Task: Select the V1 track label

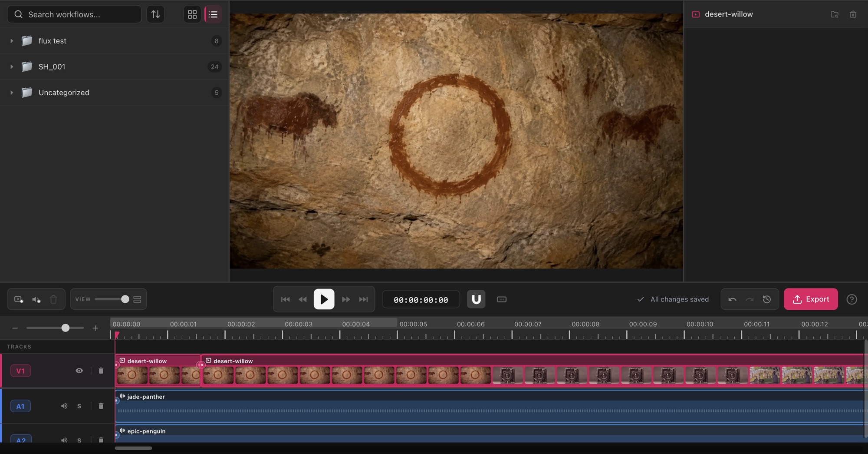Action: point(20,371)
